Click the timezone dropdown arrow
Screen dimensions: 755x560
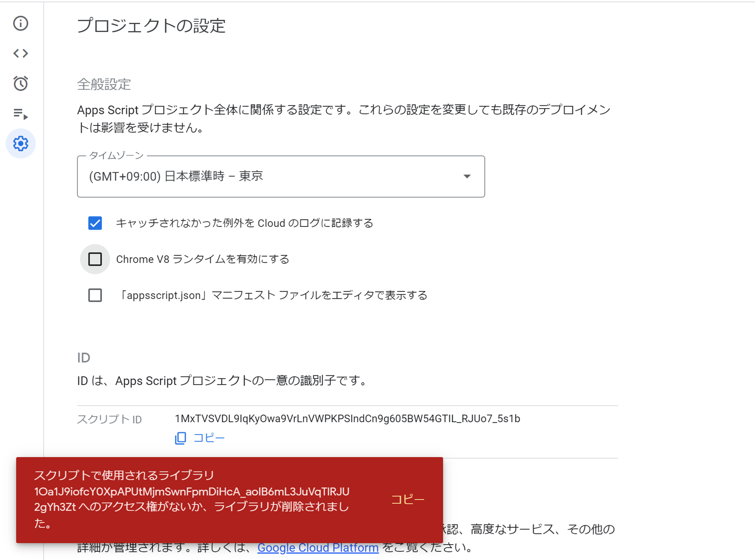point(467,176)
